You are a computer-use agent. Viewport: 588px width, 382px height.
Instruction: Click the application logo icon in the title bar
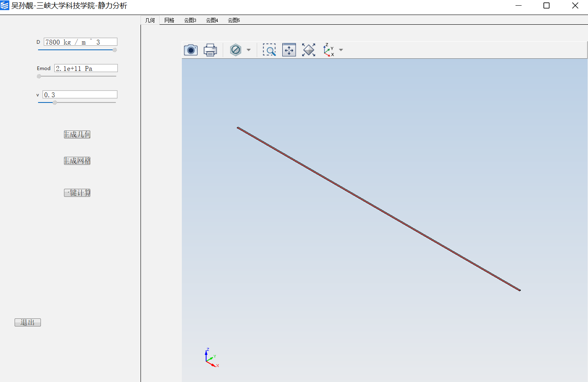(x=5, y=5)
